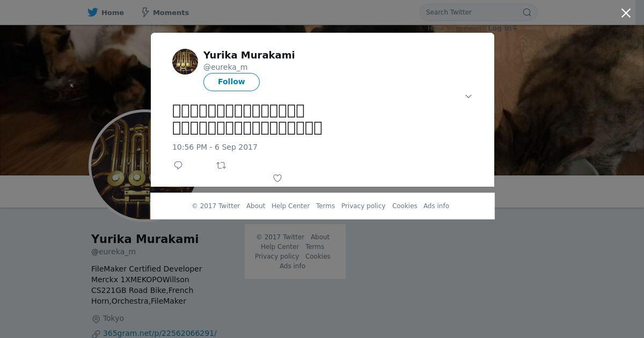Follow Yurika Murakami
Image resolution: width=644 pixels, height=338 pixels.
tap(231, 82)
